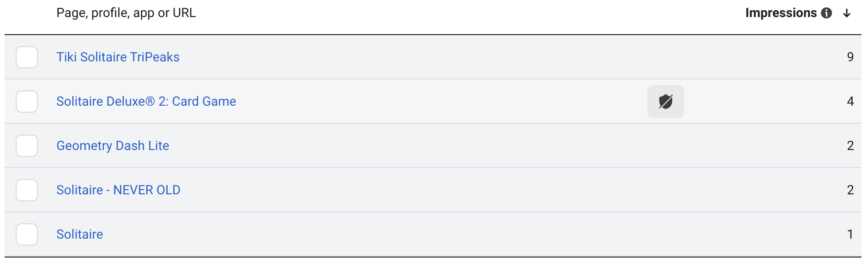Select the Solitaire Deluxe 2 row checkbox
The width and height of the screenshot is (868, 264).
[27, 102]
